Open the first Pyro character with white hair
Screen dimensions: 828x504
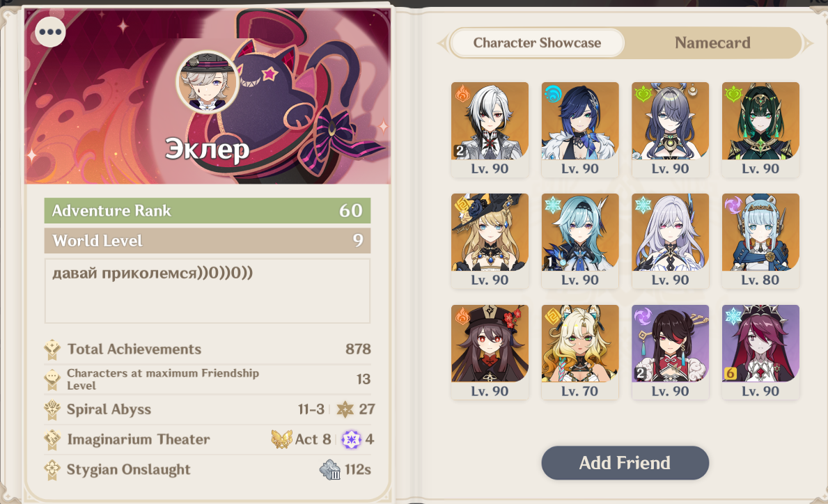point(490,129)
